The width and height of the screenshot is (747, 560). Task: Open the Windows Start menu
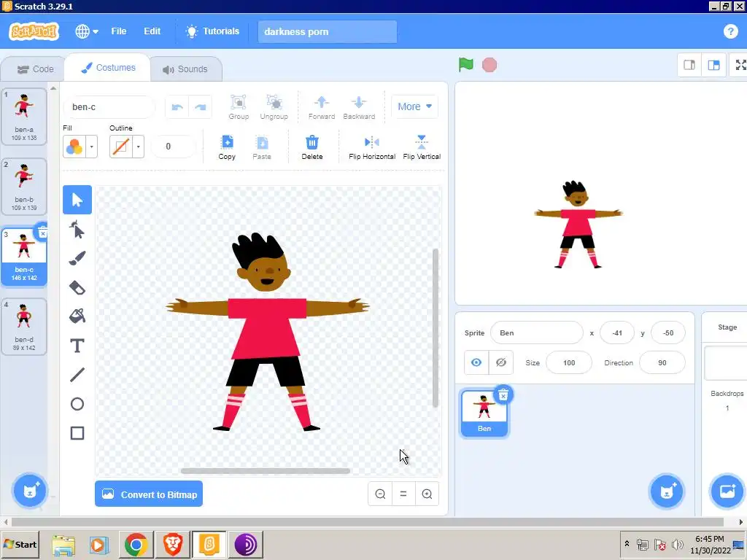20,544
